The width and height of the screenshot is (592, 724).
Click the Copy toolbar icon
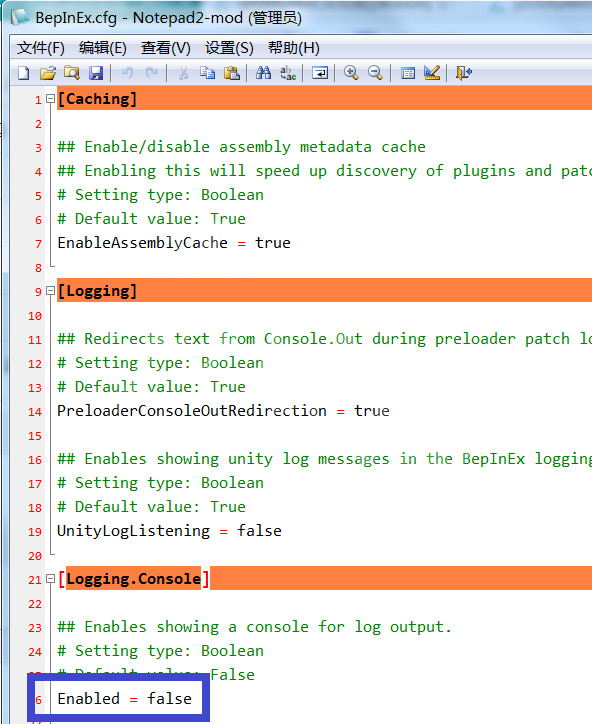207,73
